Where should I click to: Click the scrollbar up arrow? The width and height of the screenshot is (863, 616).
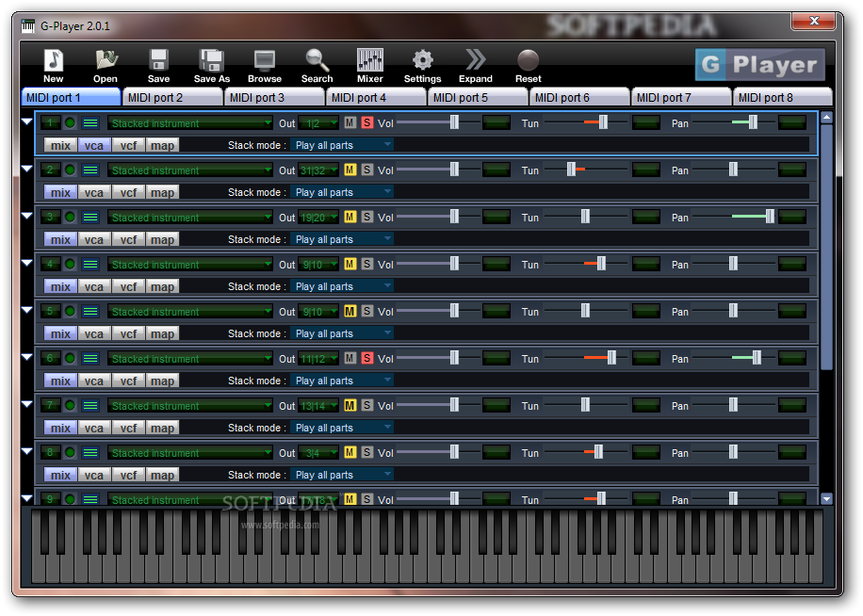point(826,117)
